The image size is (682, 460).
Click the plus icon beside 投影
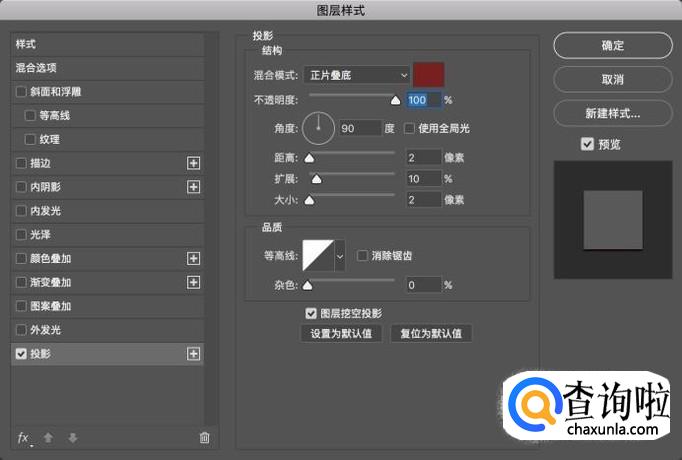pos(194,354)
